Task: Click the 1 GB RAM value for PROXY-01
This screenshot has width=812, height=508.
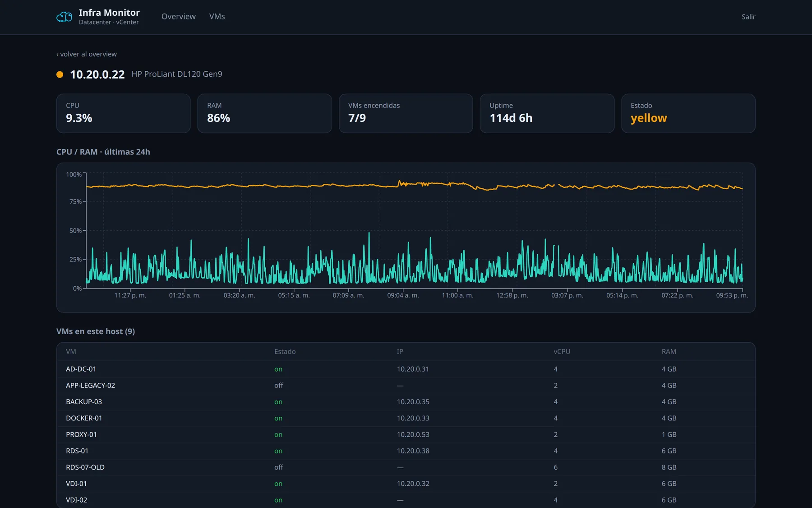Action: tap(669, 435)
